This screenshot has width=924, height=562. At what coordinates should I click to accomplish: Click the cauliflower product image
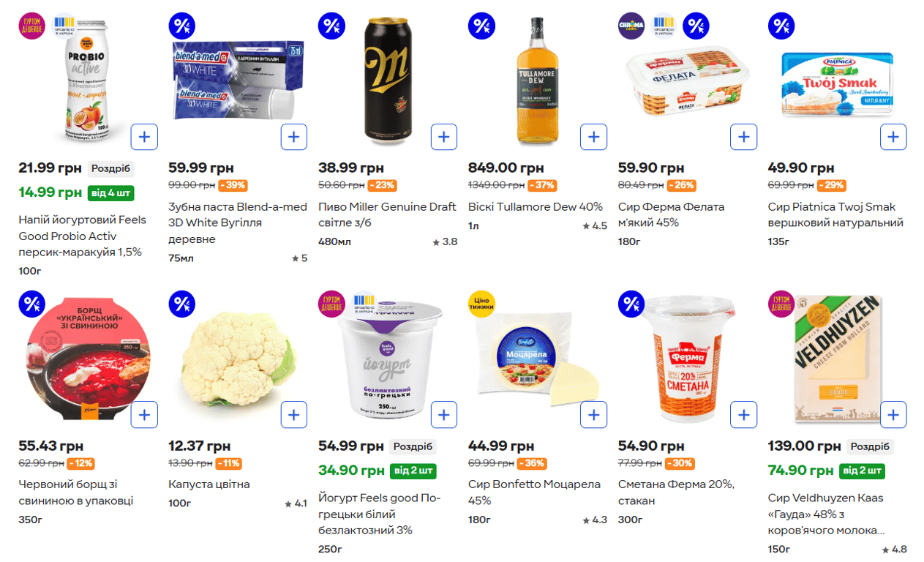pyautogui.click(x=238, y=360)
